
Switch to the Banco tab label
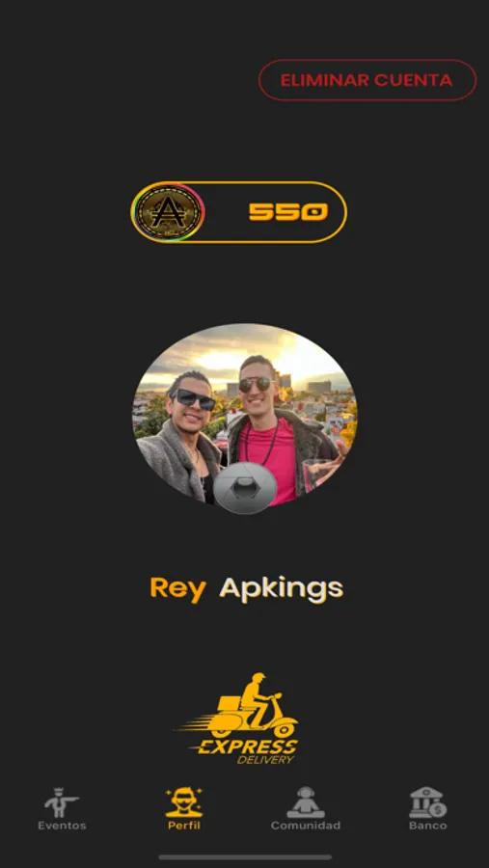pos(427,826)
